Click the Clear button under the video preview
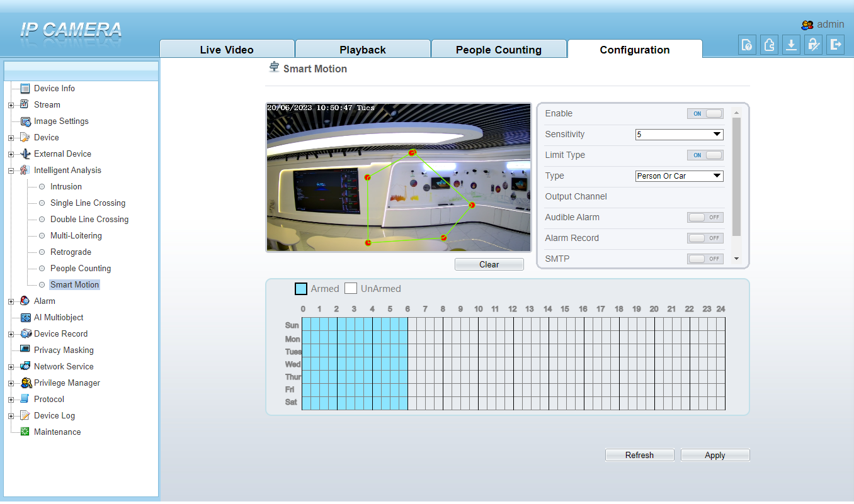The width and height of the screenshot is (854, 504). pyautogui.click(x=489, y=264)
